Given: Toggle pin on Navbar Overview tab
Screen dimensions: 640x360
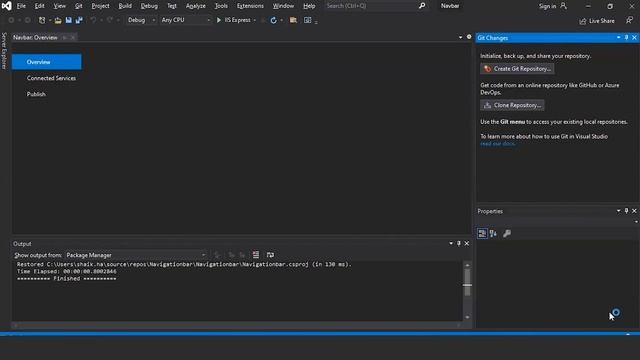Looking at the screenshot, I should click(x=64, y=38).
